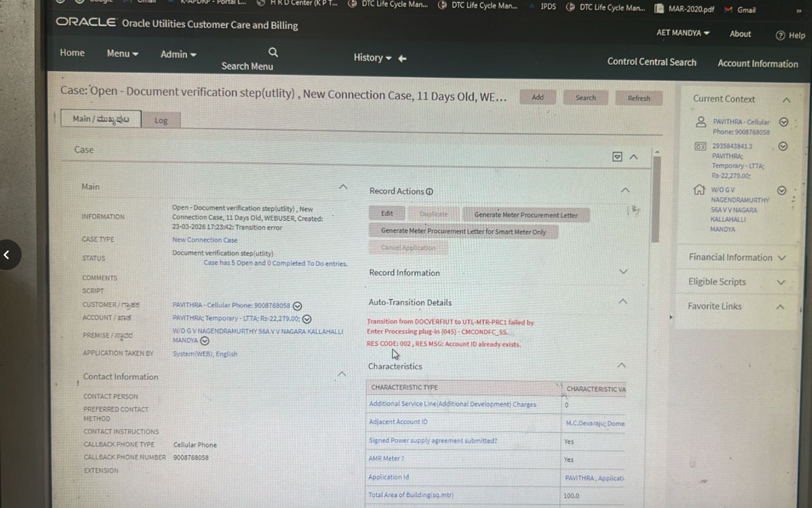Viewport: 812px width, 508px height.
Task: Click the sidebar collapse arrow handle
Action: tap(671, 317)
